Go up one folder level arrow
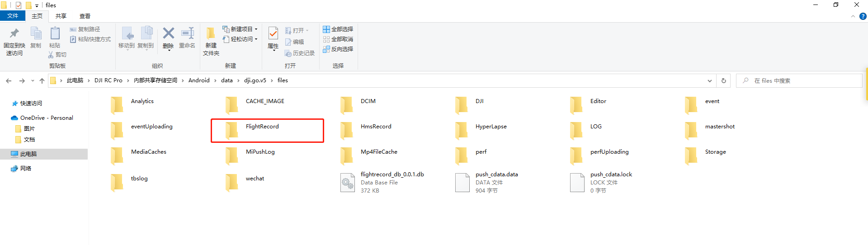This screenshot has height=245, width=868. coord(42,80)
